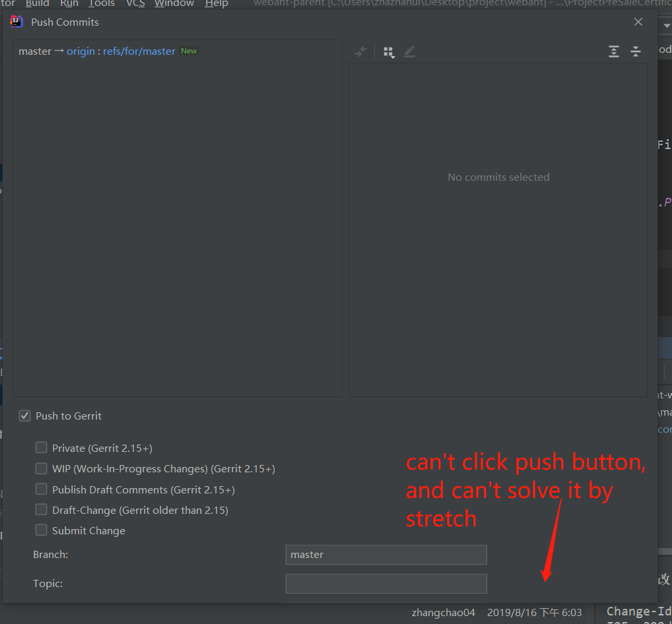Tick WIP Work-In-Progress Changes checkbox
The height and width of the screenshot is (624, 672).
pos(41,468)
